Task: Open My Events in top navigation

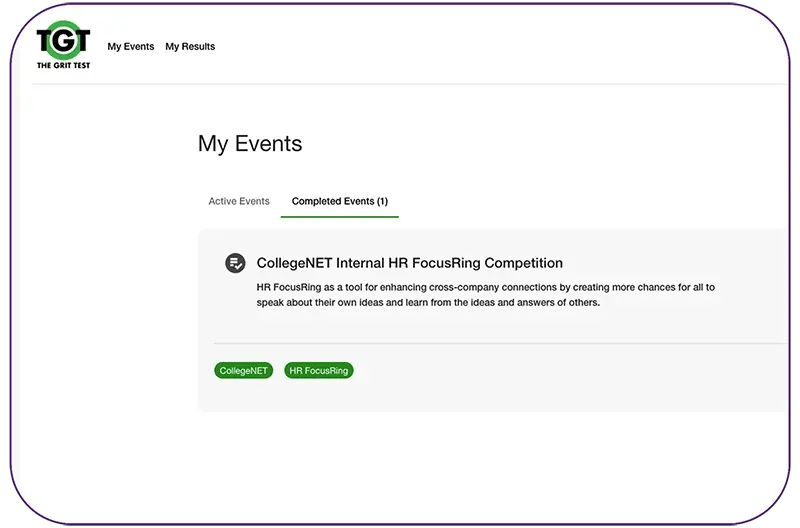Action: [131, 46]
